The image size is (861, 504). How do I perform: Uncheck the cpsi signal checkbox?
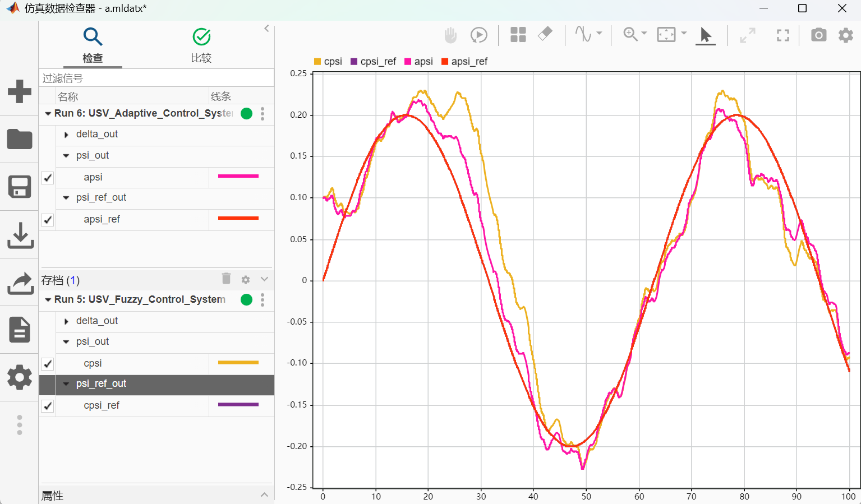[48, 364]
